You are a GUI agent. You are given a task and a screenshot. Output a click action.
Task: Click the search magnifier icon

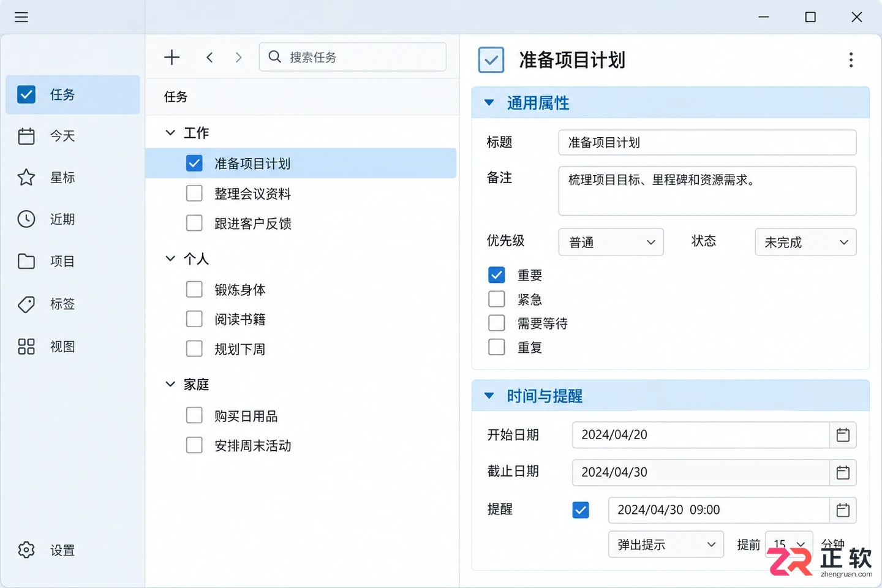[275, 57]
